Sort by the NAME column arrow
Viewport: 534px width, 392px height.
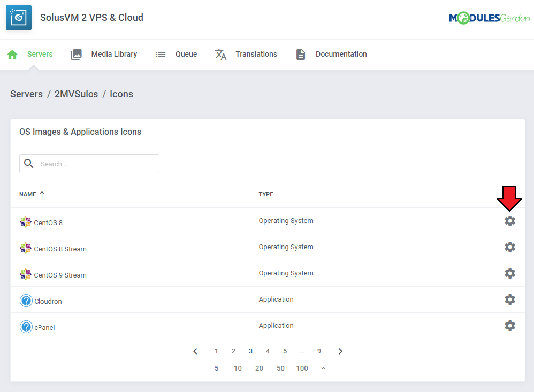(x=42, y=194)
